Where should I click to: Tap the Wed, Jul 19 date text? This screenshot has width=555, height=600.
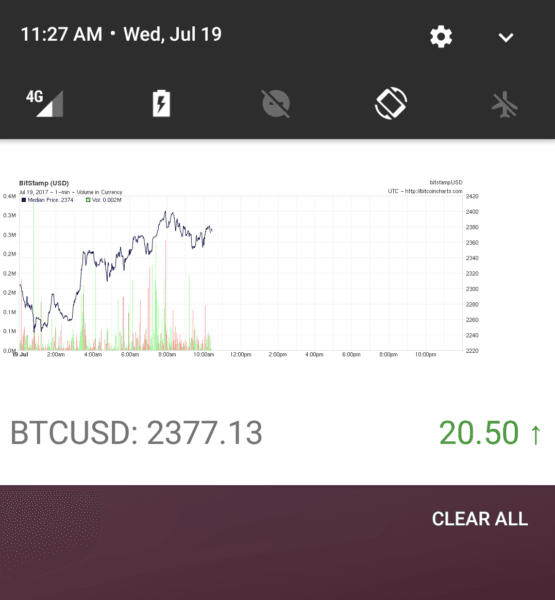pos(173,34)
